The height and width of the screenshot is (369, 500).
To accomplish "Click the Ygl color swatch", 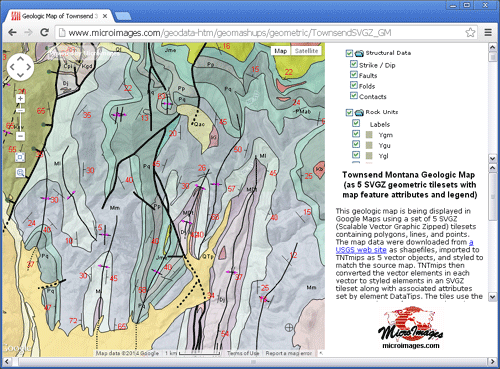I will click(369, 156).
